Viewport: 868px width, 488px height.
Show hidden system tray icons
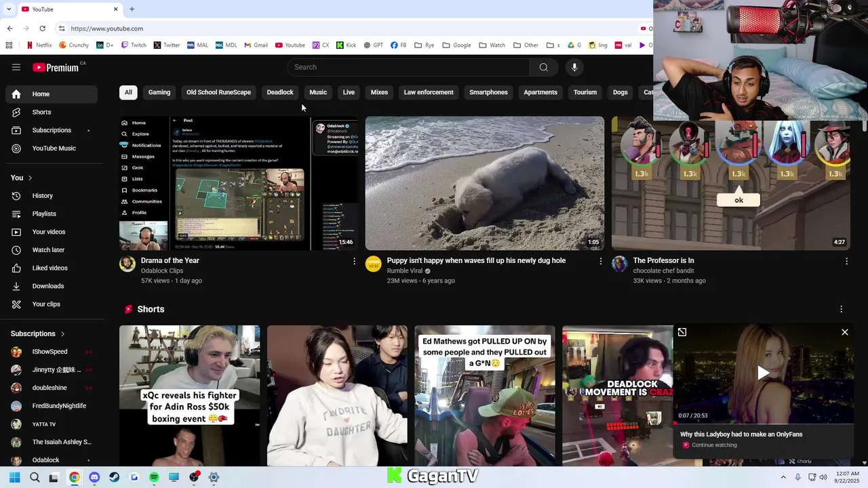pos(783,477)
